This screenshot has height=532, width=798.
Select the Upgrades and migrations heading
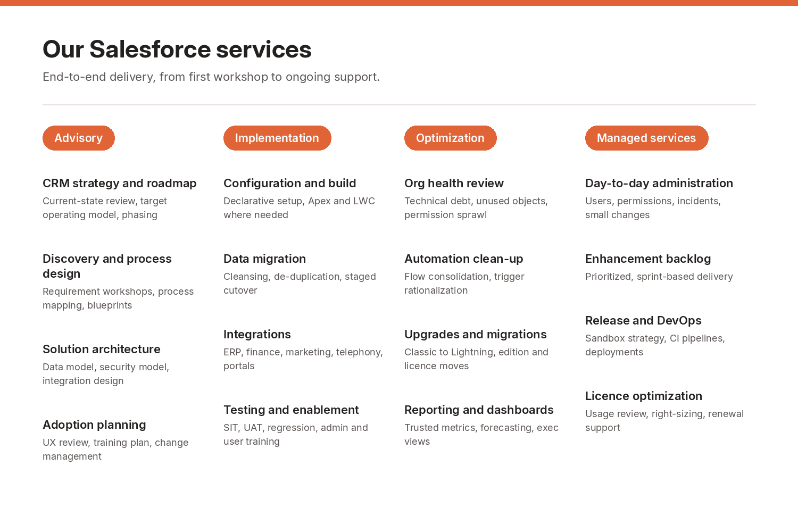[x=476, y=334]
